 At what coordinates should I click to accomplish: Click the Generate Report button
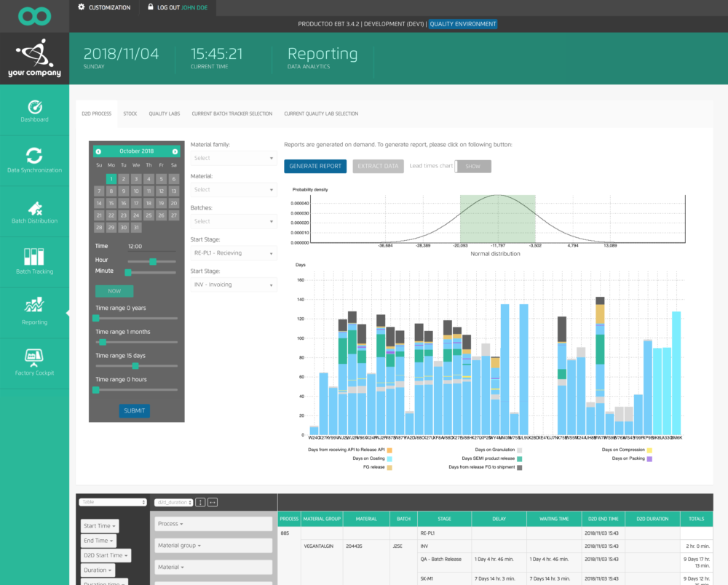coord(315,166)
